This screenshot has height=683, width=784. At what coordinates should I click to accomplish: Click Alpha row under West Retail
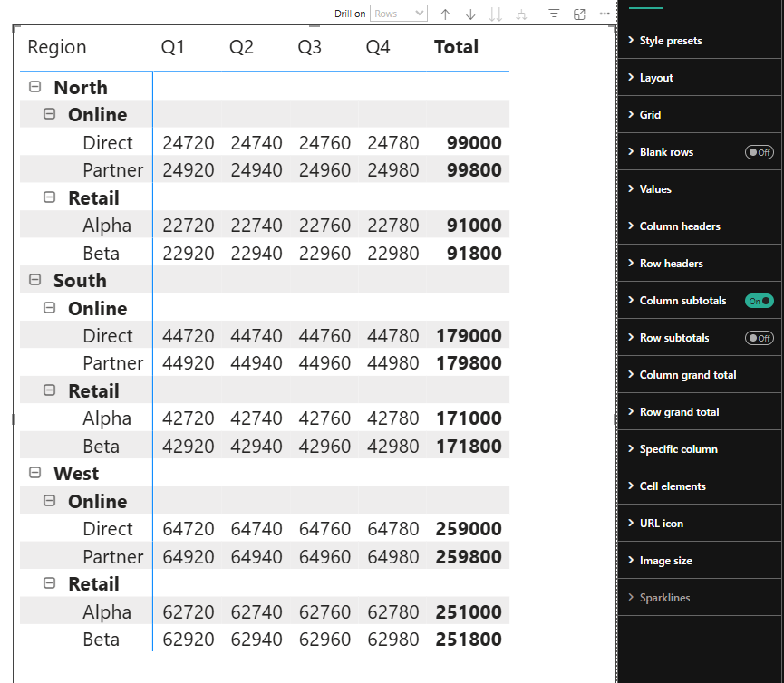[107, 612]
